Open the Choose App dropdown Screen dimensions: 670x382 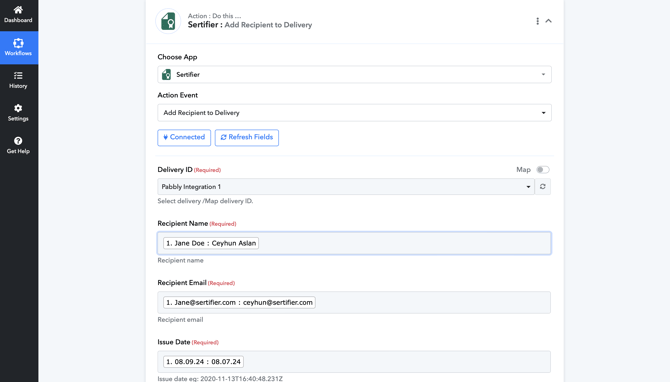(x=354, y=74)
